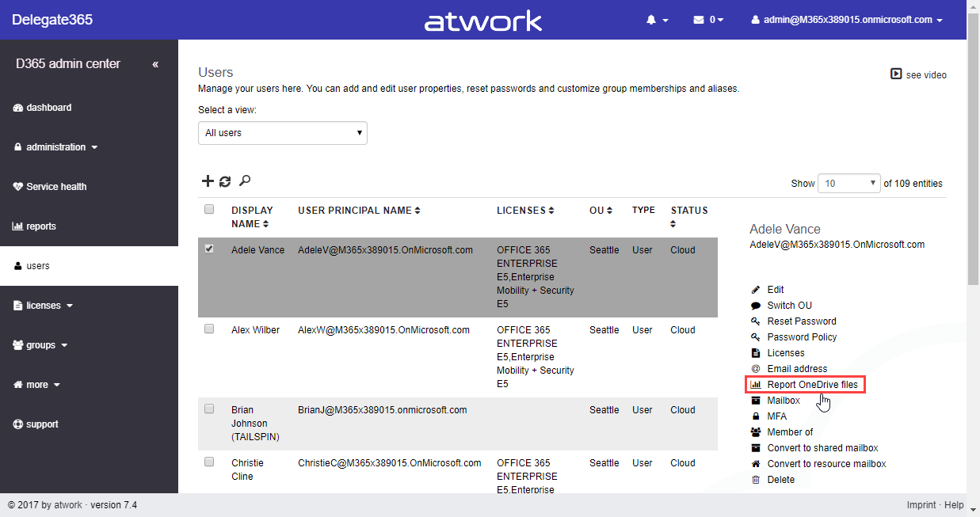Click the Convert to shared mailbox icon
This screenshot has width=980, height=517.
[755, 448]
